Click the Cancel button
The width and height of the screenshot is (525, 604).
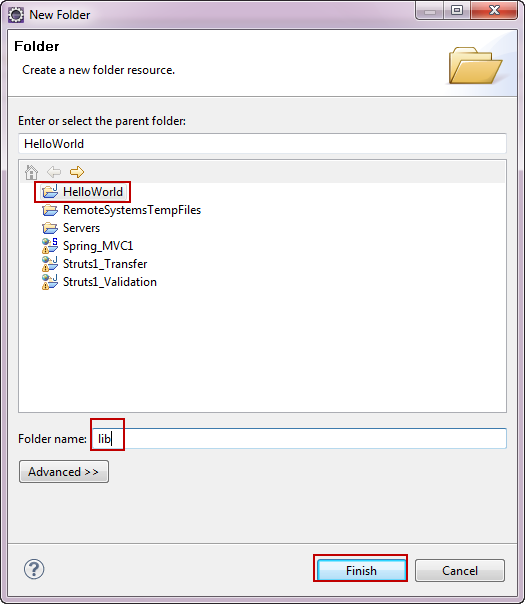[x=460, y=570]
